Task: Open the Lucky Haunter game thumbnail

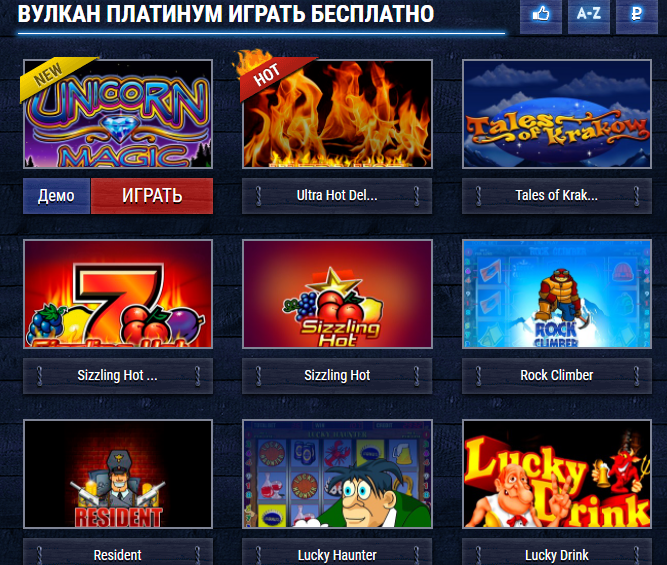Action: pyautogui.click(x=337, y=474)
